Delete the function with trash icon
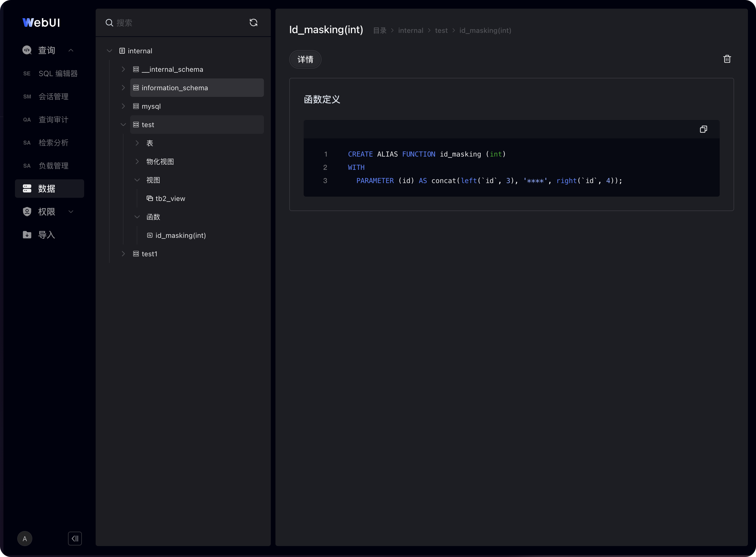The height and width of the screenshot is (557, 756). pyautogui.click(x=727, y=59)
